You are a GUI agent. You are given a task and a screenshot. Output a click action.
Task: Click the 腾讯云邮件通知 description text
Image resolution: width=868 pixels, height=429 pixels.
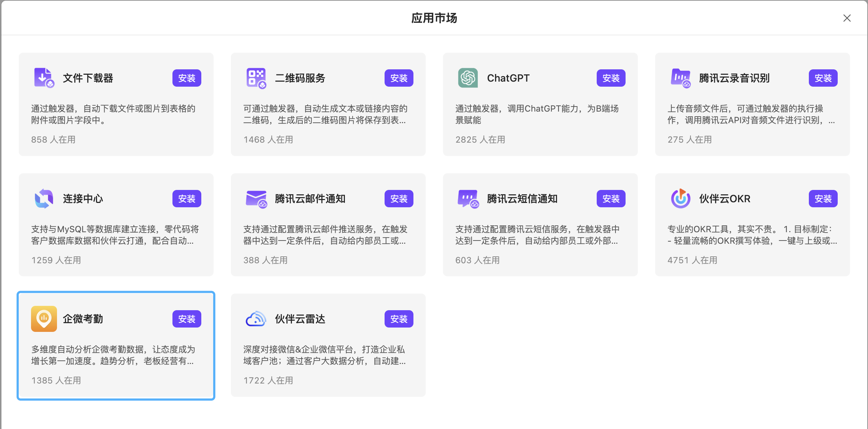coord(325,235)
